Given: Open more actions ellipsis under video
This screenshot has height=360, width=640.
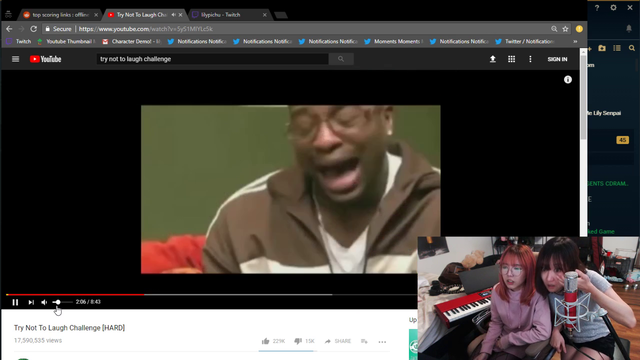Looking at the screenshot, I should click(382, 342).
